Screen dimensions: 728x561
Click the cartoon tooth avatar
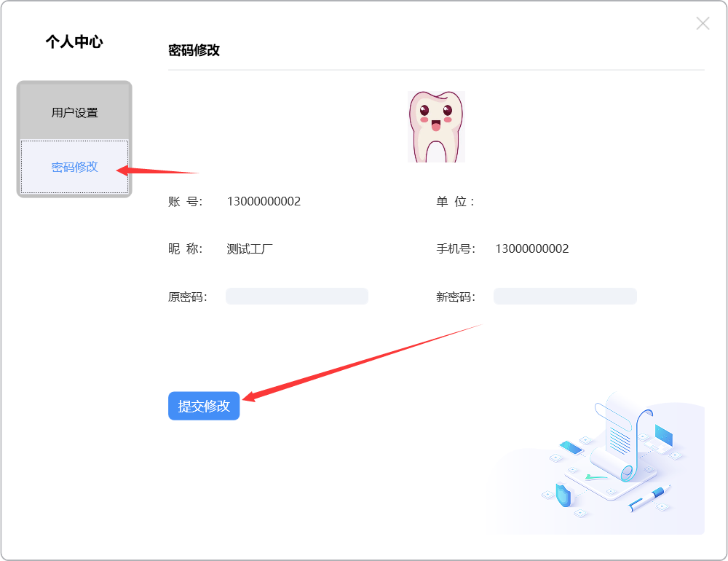(x=436, y=126)
